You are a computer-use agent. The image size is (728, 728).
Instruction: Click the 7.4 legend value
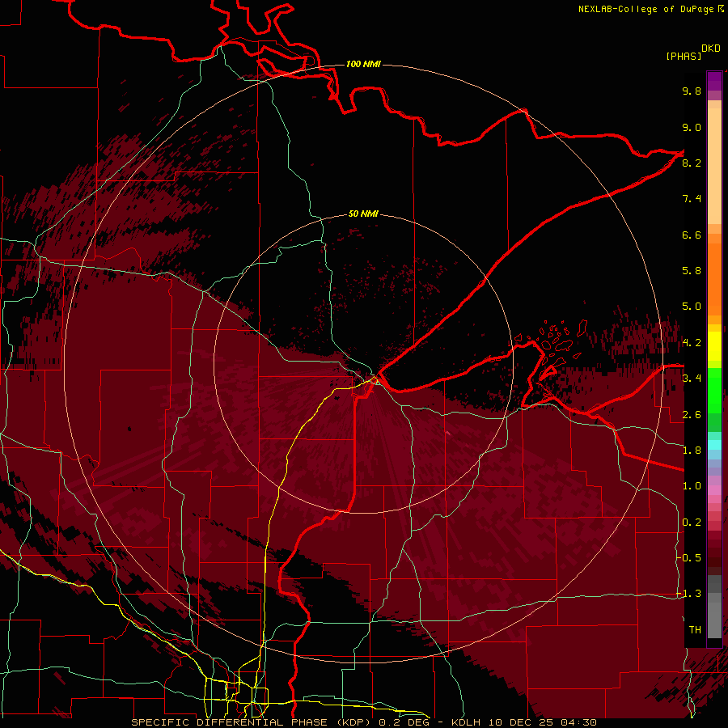[692, 199]
